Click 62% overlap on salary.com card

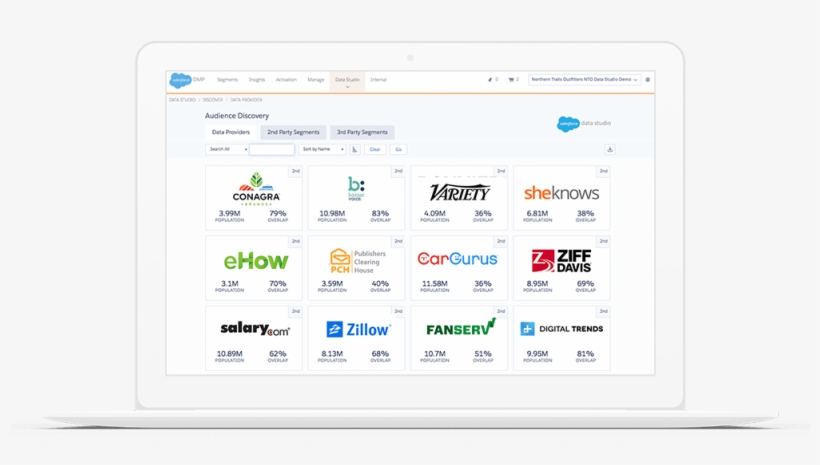click(278, 354)
